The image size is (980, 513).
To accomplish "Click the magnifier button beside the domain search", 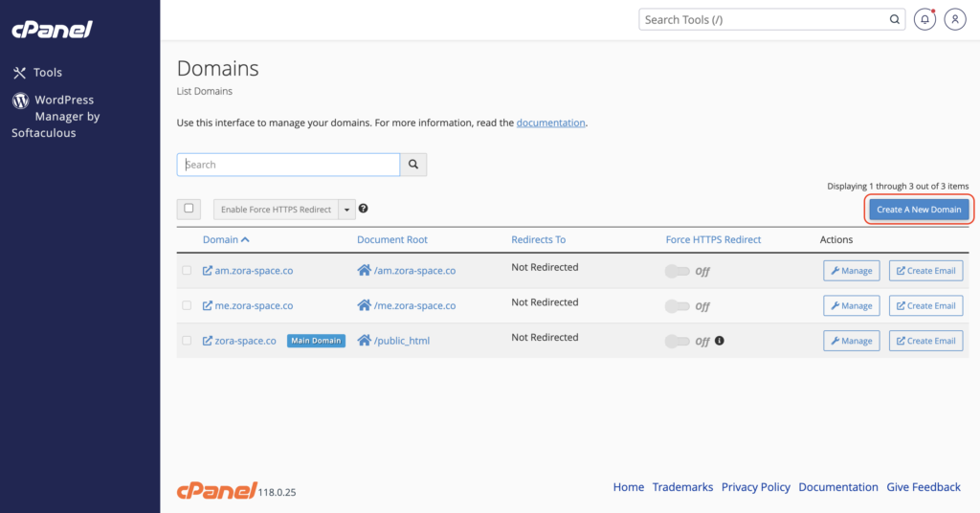I will coord(413,165).
